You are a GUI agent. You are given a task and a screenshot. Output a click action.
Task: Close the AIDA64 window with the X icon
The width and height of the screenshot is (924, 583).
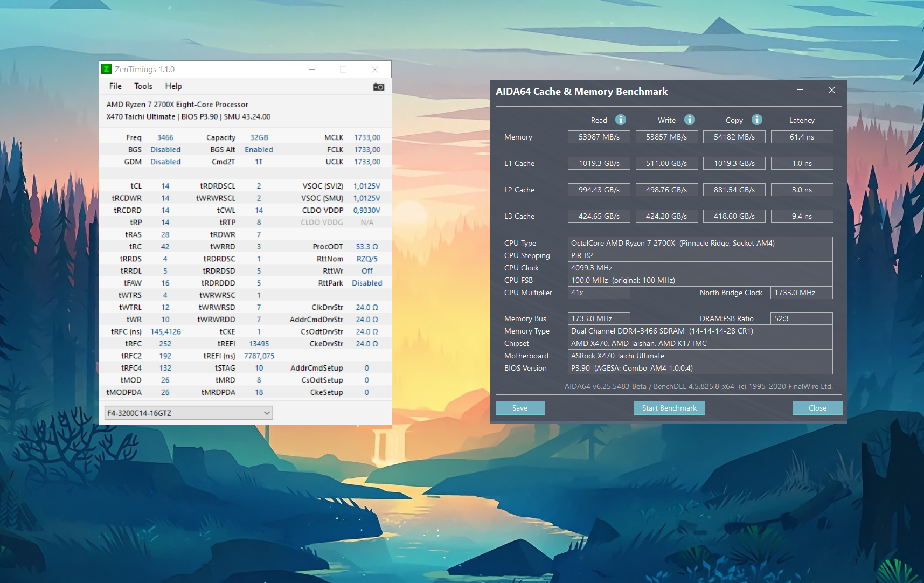point(832,90)
